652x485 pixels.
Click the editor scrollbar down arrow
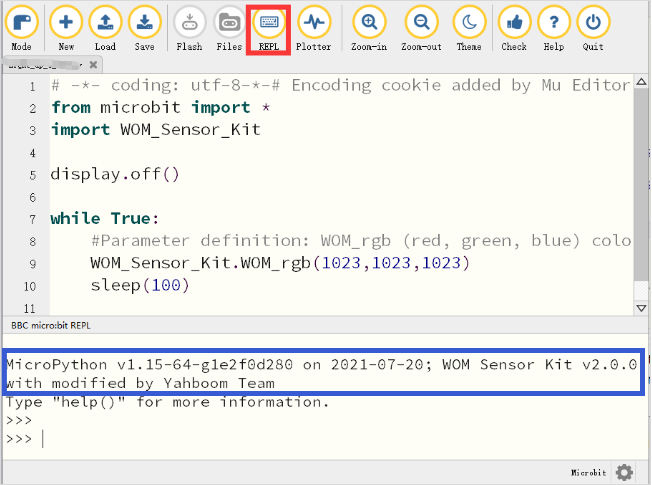click(x=641, y=308)
